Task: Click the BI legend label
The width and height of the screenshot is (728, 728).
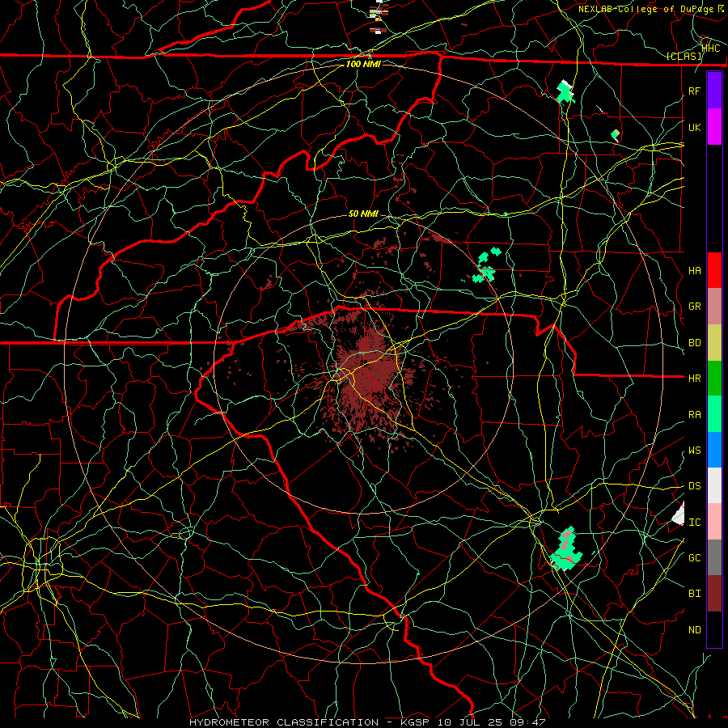Action: click(x=695, y=594)
